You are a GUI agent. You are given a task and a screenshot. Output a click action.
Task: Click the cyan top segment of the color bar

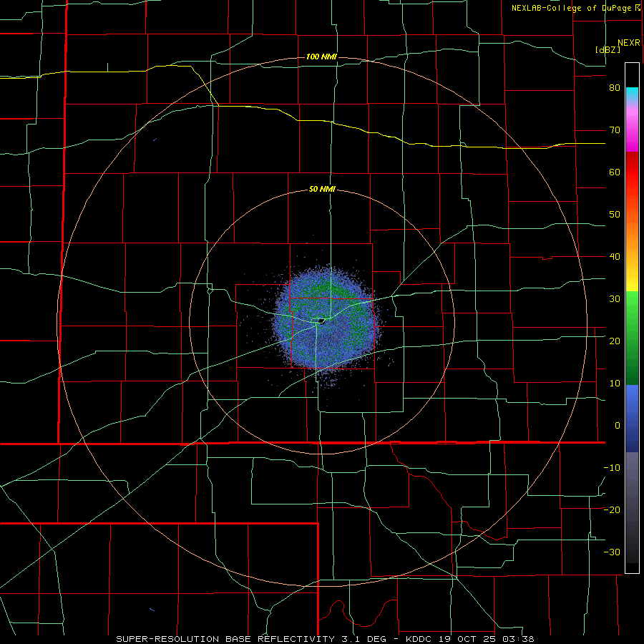coord(632,94)
